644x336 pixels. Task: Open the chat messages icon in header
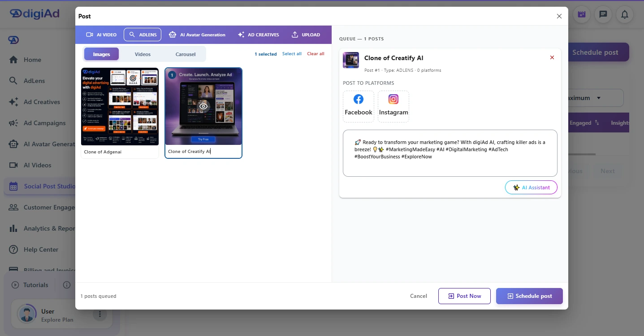pyautogui.click(x=603, y=14)
